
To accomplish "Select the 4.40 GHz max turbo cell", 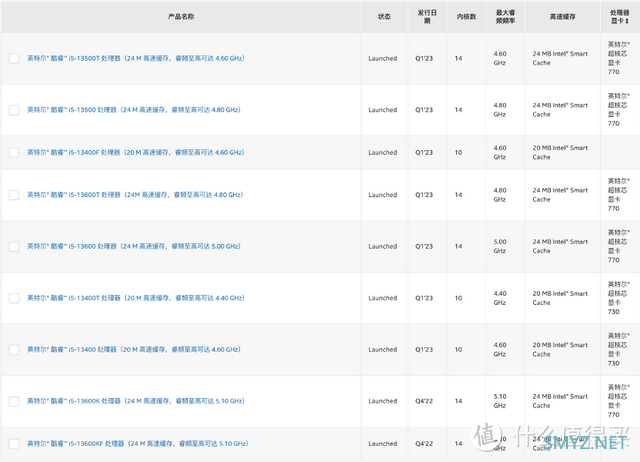I will pyautogui.click(x=500, y=298).
